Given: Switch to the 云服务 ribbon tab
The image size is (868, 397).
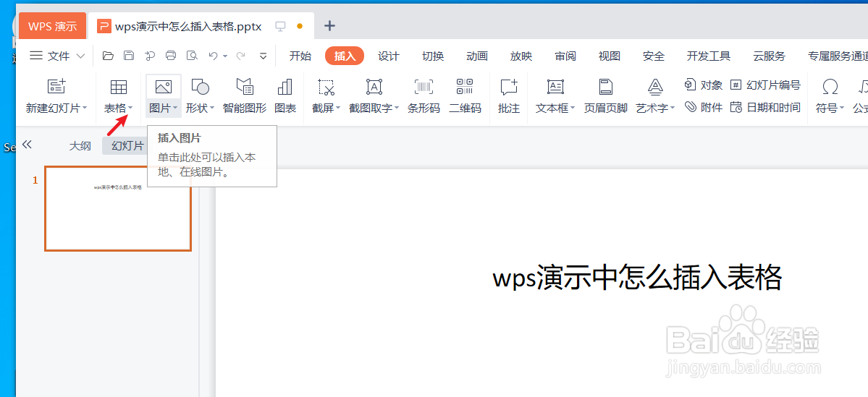Looking at the screenshot, I should 769,56.
